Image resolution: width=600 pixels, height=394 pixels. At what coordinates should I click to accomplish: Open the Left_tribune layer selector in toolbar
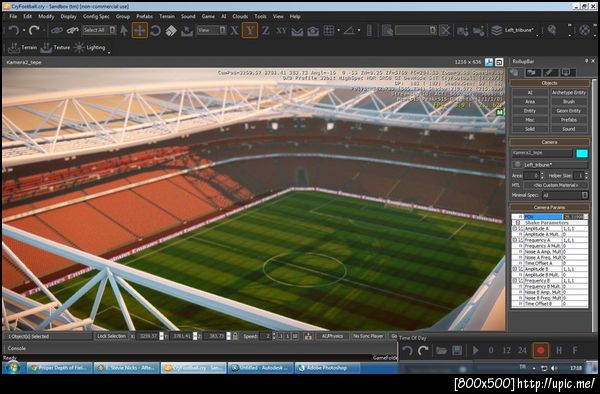514,30
